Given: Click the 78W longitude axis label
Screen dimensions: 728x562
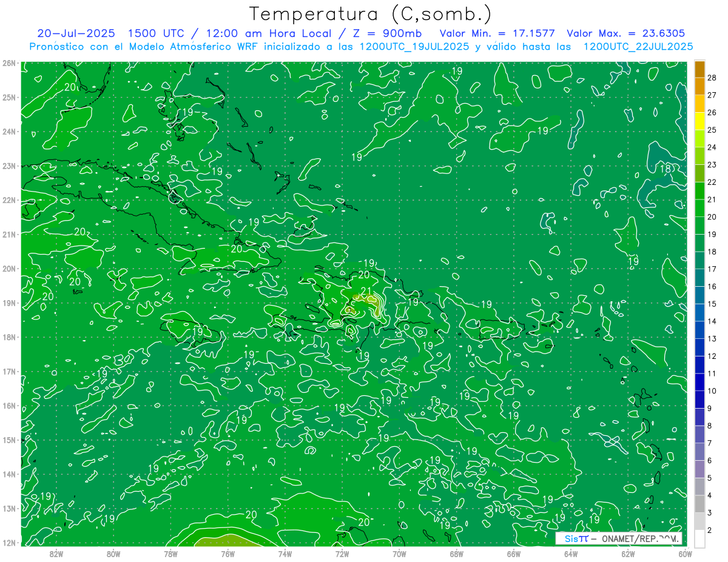Looking at the screenshot, I should pyautogui.click(x=170, y=554).
